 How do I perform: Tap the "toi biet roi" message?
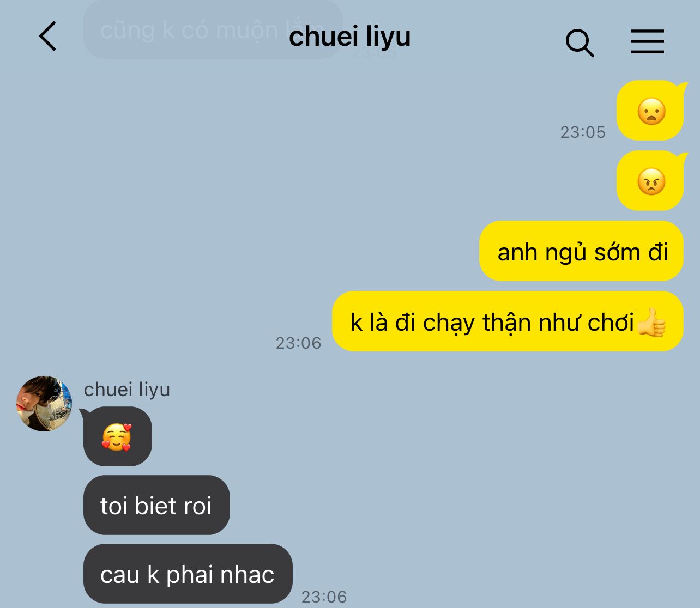(x=156, y=505)
